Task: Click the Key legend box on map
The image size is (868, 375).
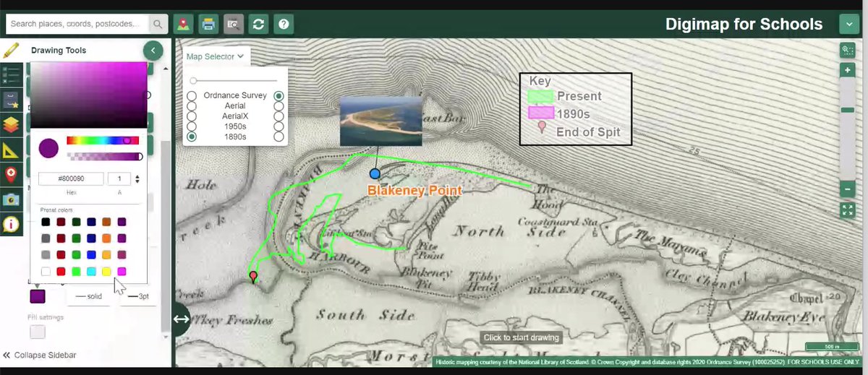Action: (x=576, y=108)
